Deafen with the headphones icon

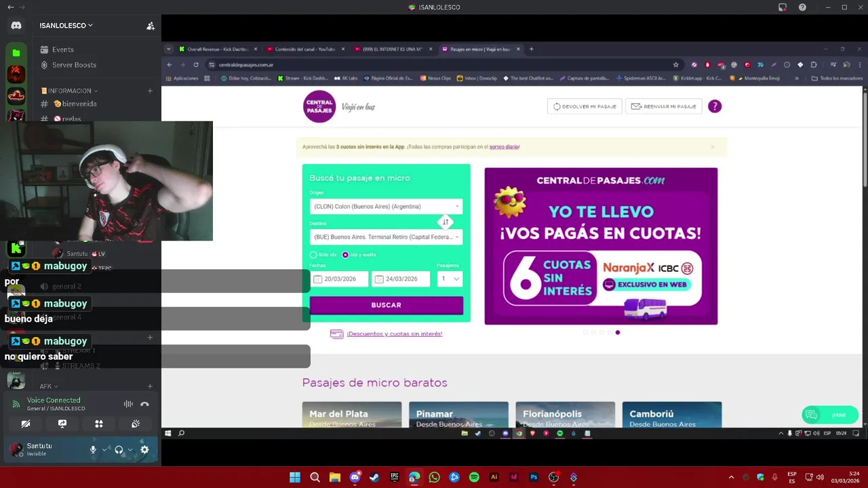pyautogui.click(x=119, y=449)
